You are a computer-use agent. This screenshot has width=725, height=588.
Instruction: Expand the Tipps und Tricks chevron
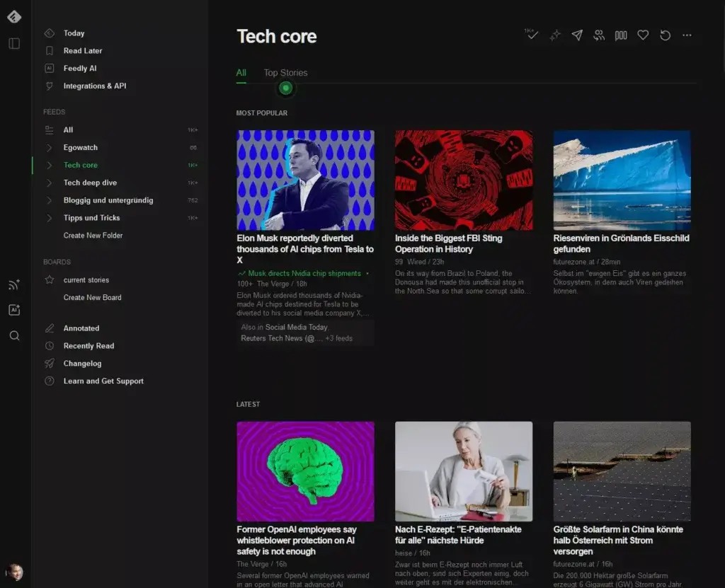click(x=50, y=218)
